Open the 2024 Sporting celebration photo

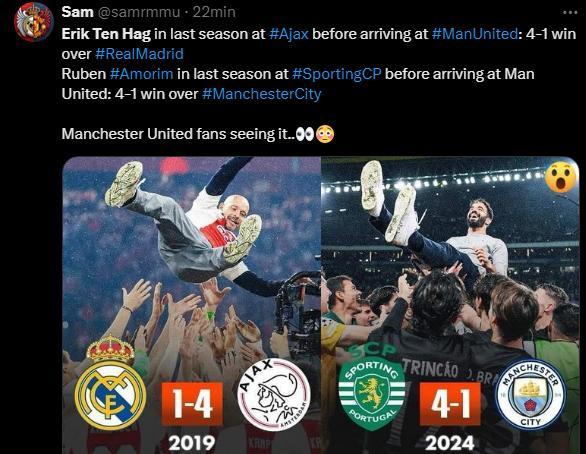tap(450, 305)
